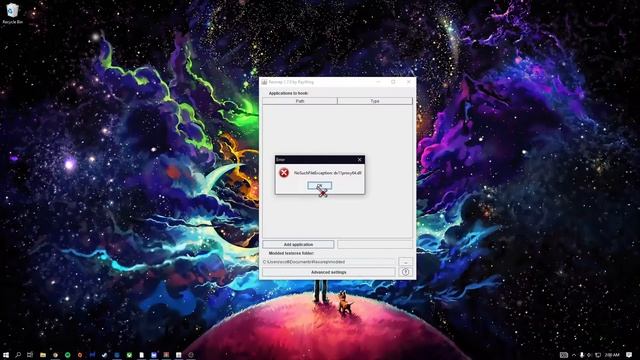Click the Add application button
Viewport: 640px width, 360px height.
[298, 244]
